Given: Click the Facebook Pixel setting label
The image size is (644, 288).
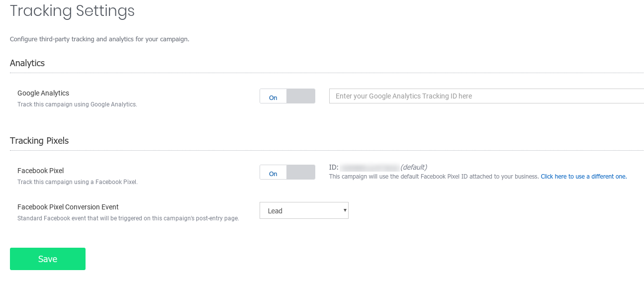Looking at the screenshot, I should coord(40,171).
